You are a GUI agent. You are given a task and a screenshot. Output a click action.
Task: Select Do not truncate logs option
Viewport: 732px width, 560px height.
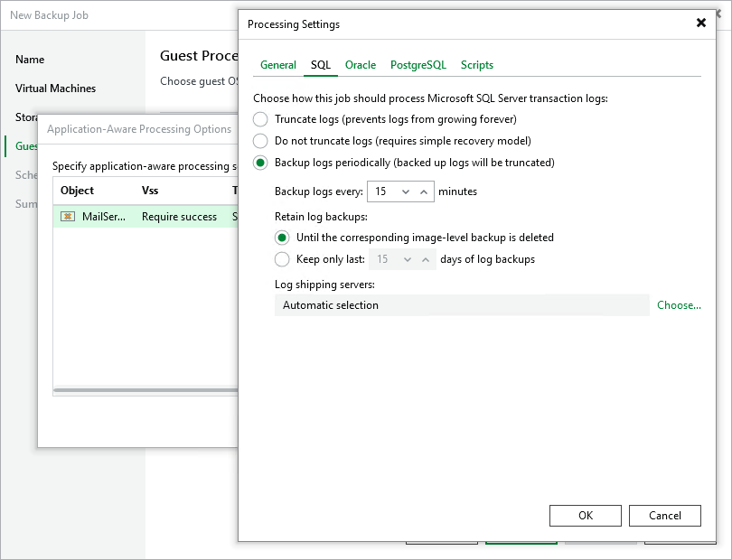pyautogui.click(x=259, y=139)
